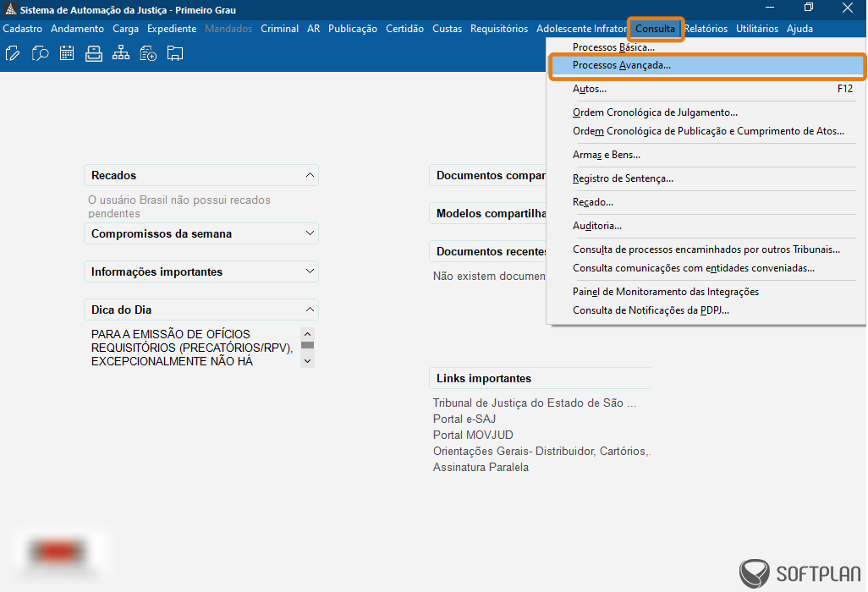The width and height of the screenshot is (868, 592).
Task: Open the Relatórios menu
Action: 706,29
